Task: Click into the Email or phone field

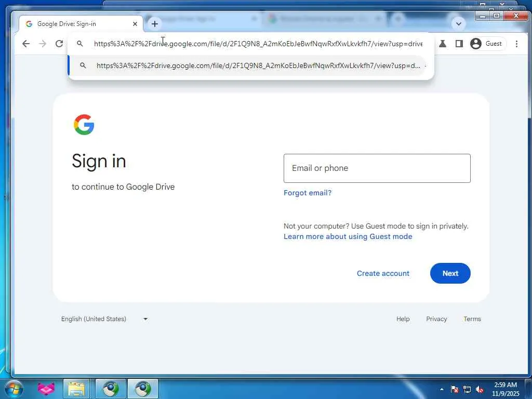Action: coord(377,168)
